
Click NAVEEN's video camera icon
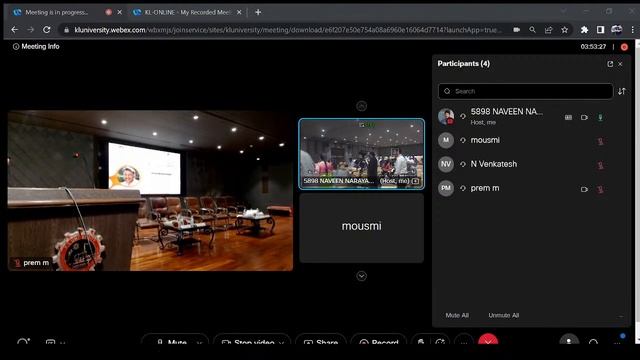tap(584, 118)
